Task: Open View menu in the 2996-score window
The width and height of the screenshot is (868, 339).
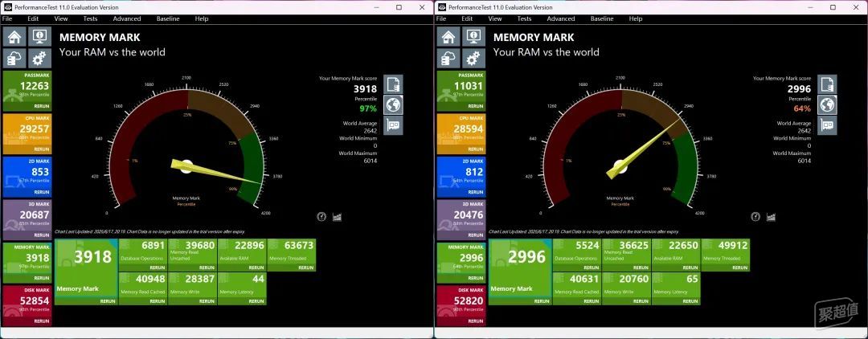Action: pyautogui.click(x=495, y=18)
